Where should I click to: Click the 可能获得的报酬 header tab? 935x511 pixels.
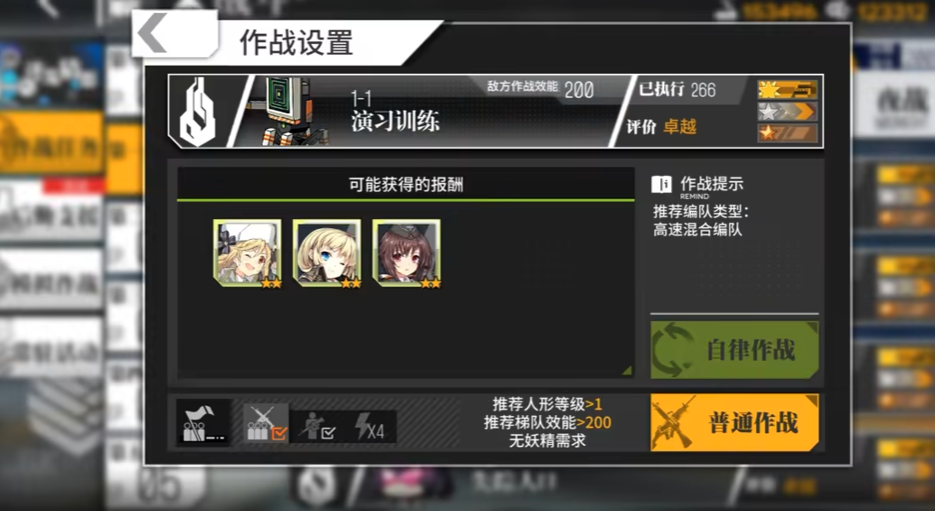pos(406,184)
